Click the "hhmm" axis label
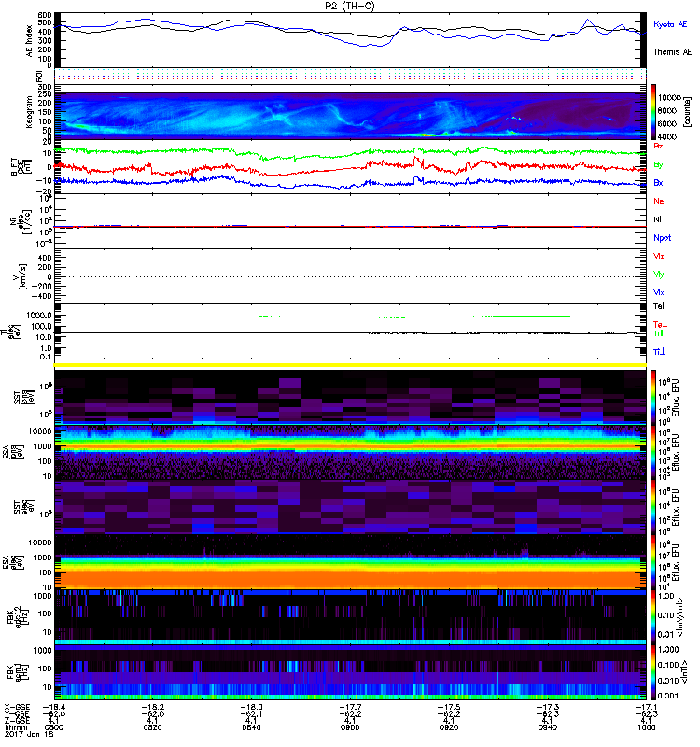Screen dimensions: 700x747 [15, 727]
